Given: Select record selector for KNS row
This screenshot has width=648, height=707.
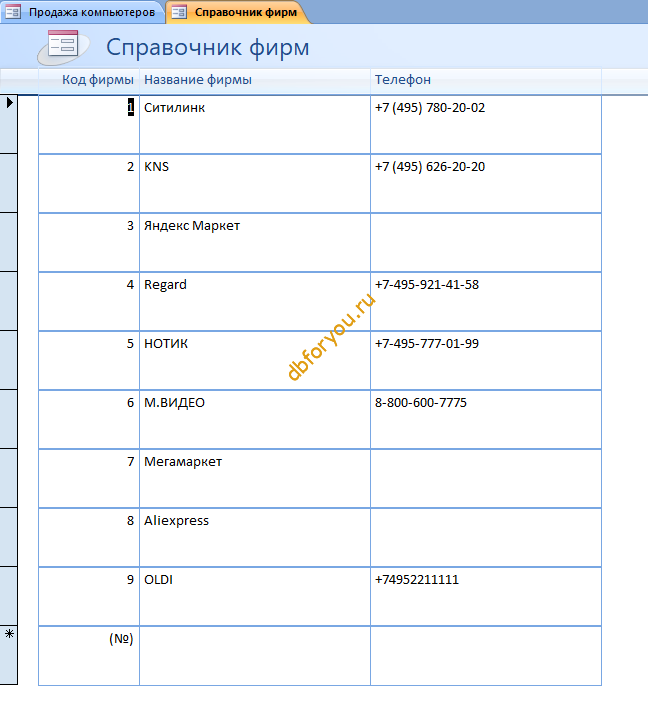Looking at the screenshot, I should point(9,183).
